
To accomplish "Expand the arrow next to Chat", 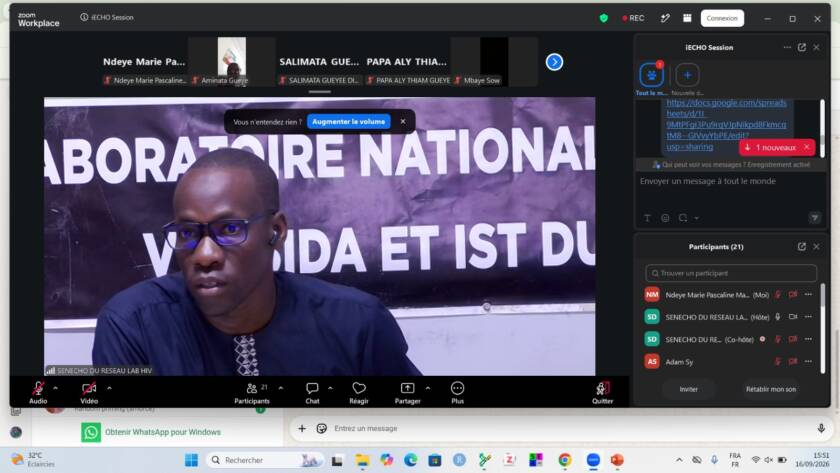I will pyautogui.click(x=330, y=388).
